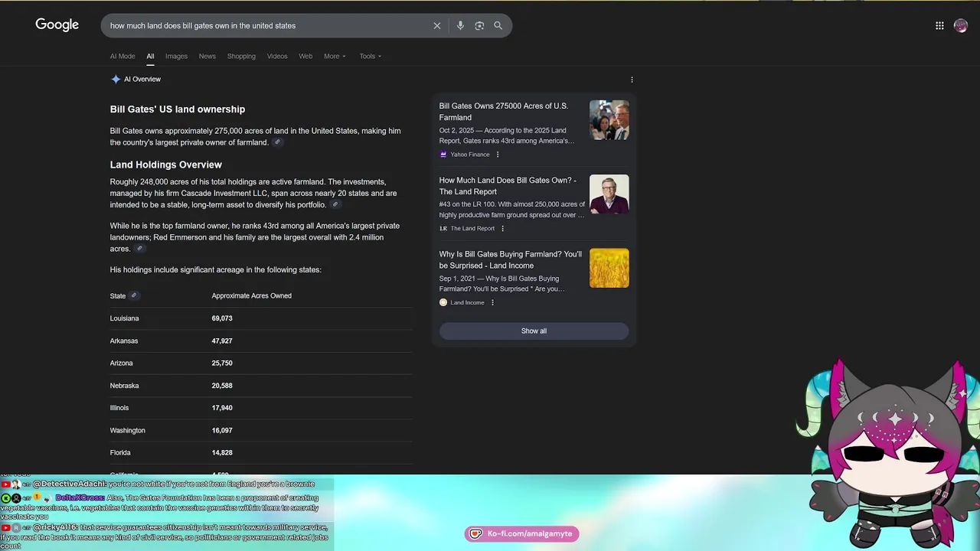
Task: Open AI Overview three-dot options menu
Action: [x=632, y=80]
